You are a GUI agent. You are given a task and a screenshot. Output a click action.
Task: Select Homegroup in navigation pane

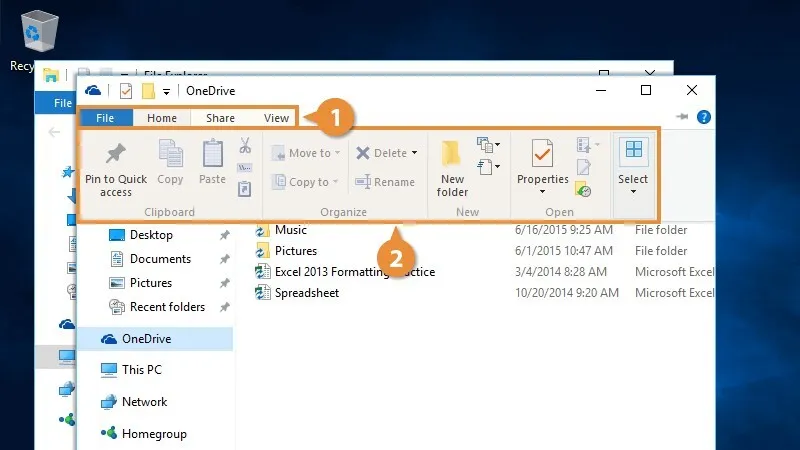(x=143, y=434)
